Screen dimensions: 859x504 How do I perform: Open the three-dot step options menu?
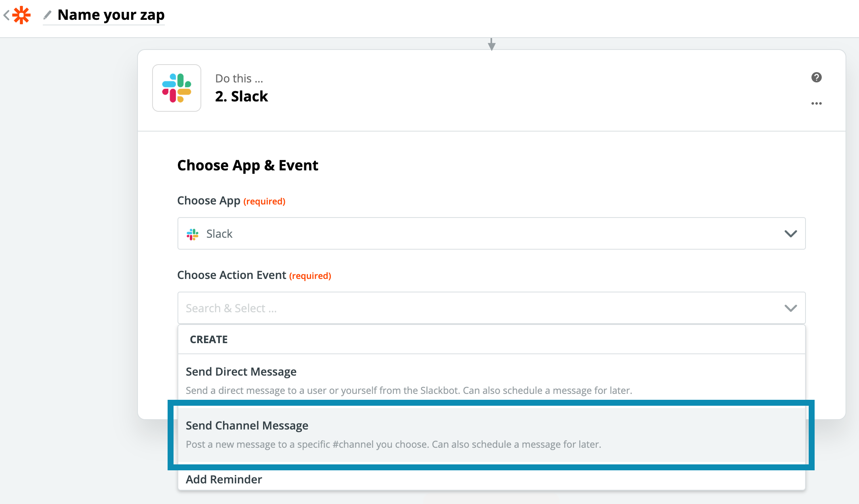[x=816, y=103]
